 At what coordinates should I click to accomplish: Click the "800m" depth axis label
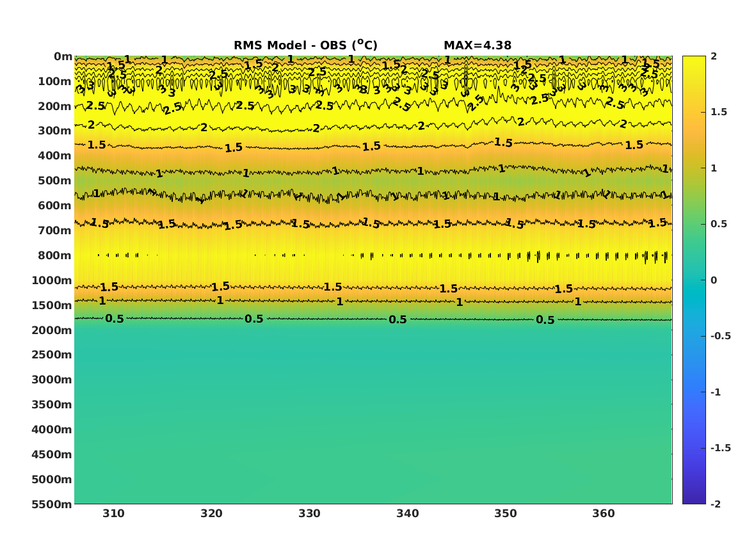pyautogui.click(x=55, y=255)
